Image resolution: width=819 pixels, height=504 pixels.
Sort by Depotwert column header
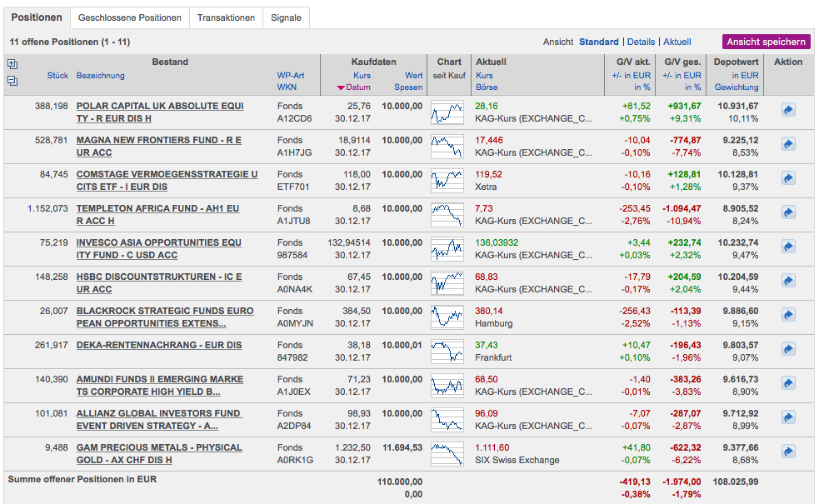(x=736, y=62)
